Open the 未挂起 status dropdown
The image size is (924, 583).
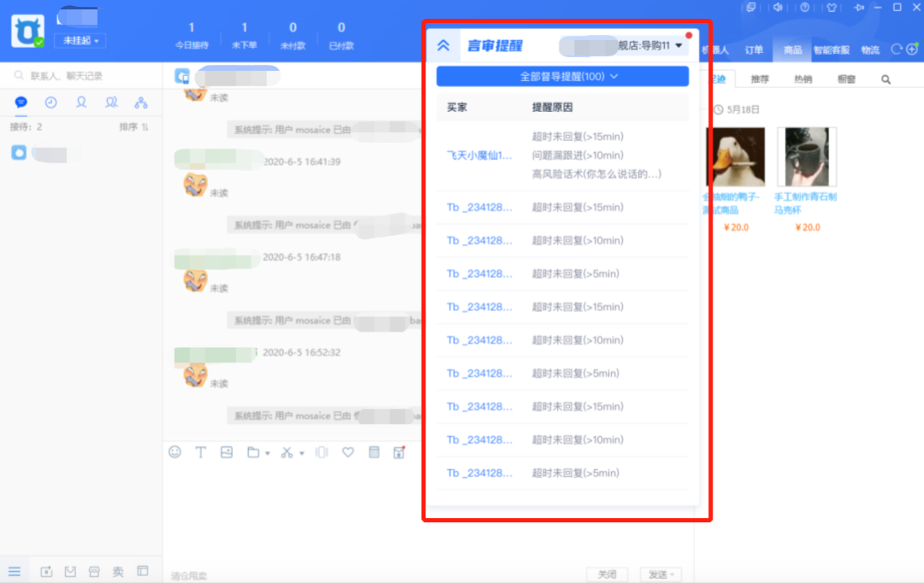tap(80, 41)
